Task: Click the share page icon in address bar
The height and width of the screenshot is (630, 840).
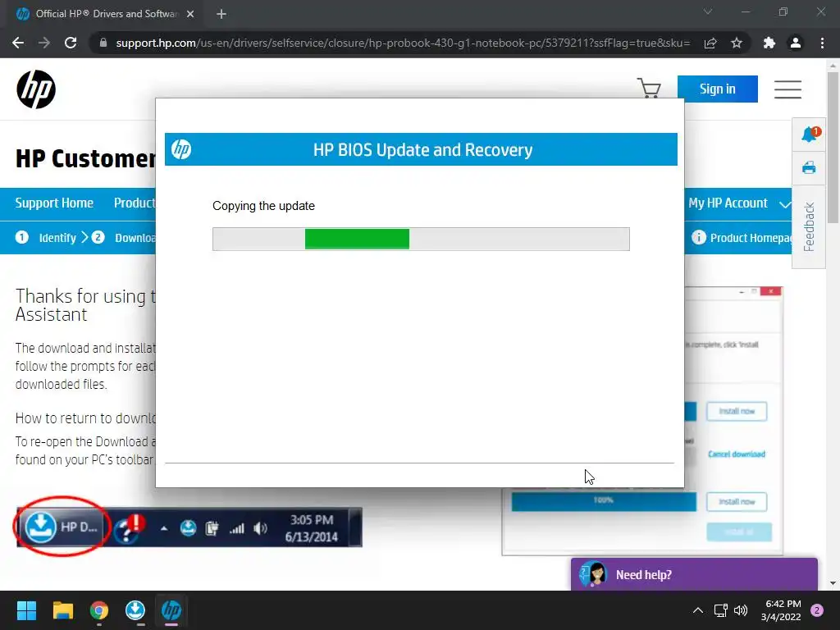Action: [x=710, y=43]
